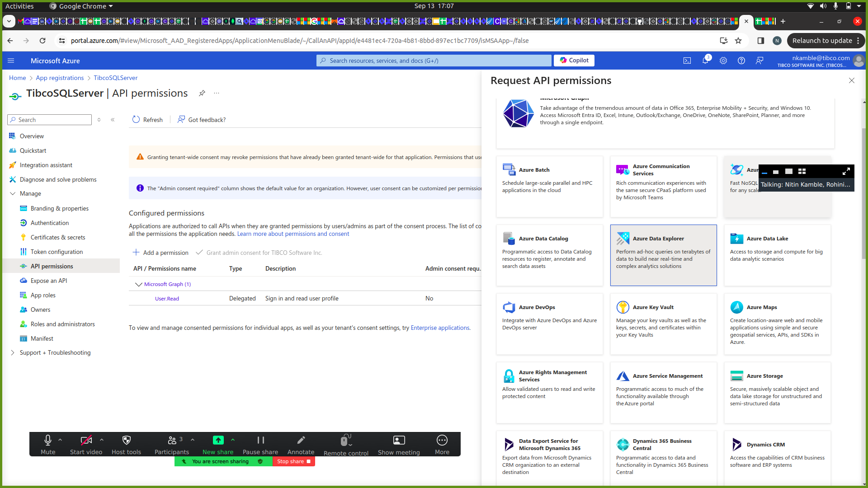Open Diagnose and solve problems
The width and height of the screenshot is (868, 488).
click(58, 179)
